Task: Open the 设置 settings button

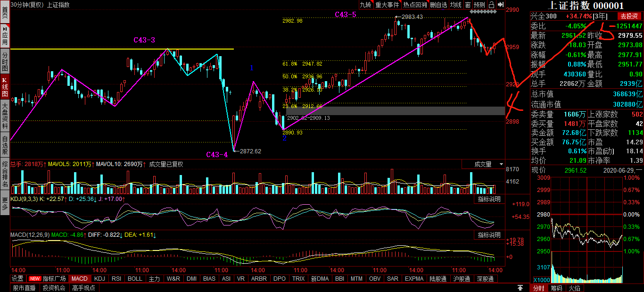Action: click(17, 279)
